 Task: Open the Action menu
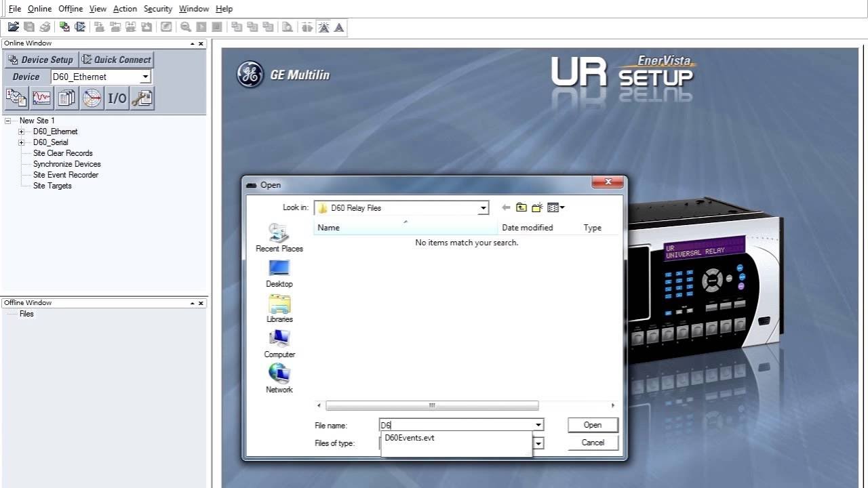click(x=125, y=9)
